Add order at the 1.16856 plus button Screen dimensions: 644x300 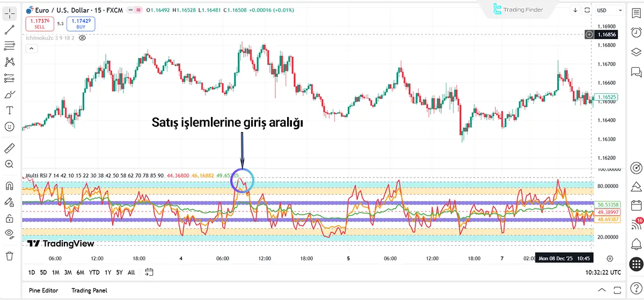(x=589, y=34)
